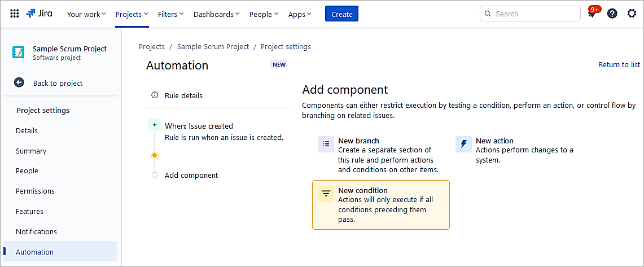Open the Permissions settings page
Screen dimensions: 644x267
(x=35, y=191)
